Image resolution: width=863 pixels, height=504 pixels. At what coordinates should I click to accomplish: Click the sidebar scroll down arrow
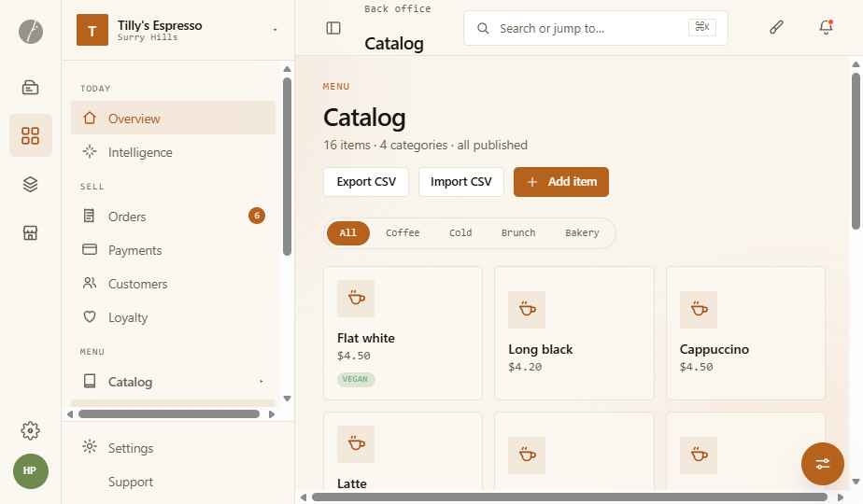(287, 399)
